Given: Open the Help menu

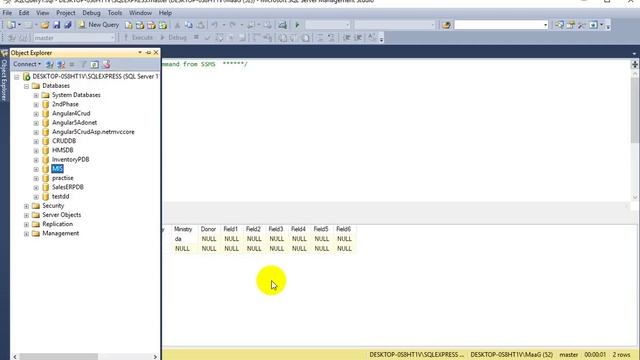Looking at the screenshot, I should click(165, 13).
